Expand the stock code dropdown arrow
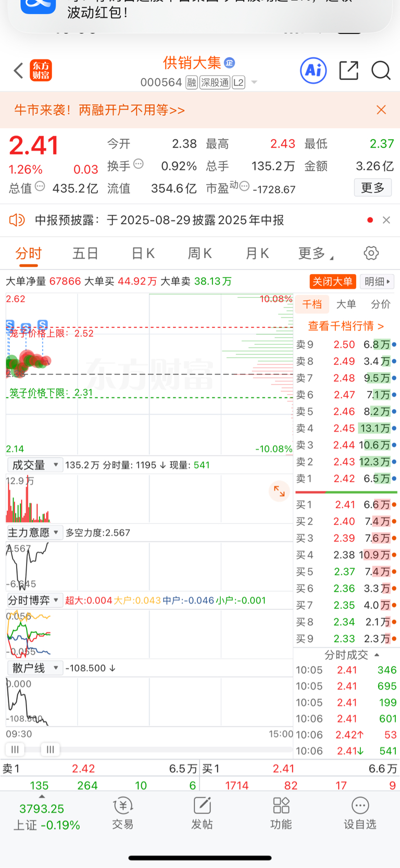Image resolution: width=400 pixels, height=868 pixels. click(x=254, y=82)
